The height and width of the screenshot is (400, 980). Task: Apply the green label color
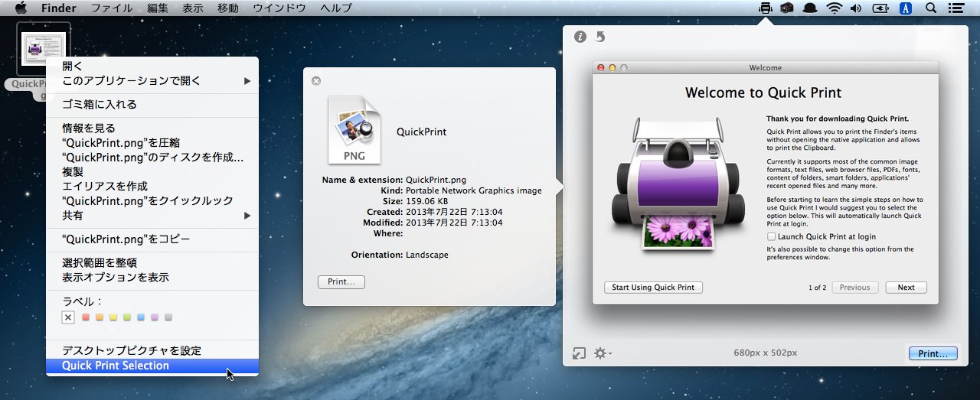[x=127, y=317]
